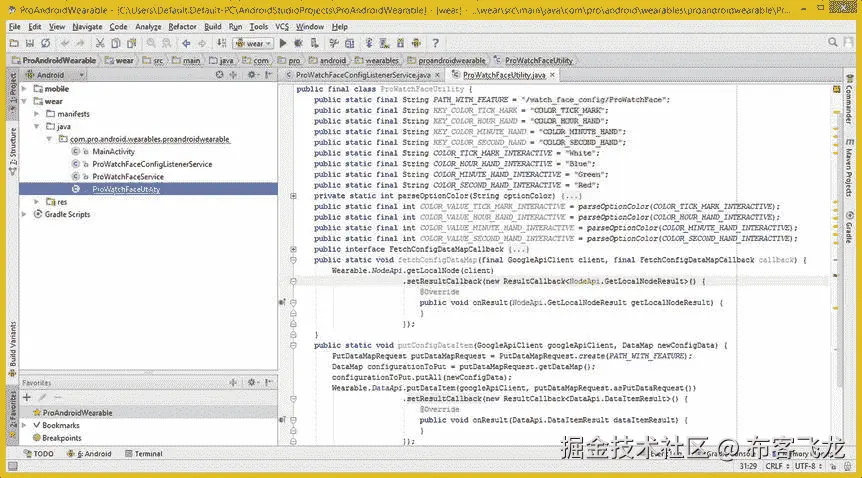Collapse the java folder
Image resolution: width=862 pixels, height=478 pixels.
pos(36,127)
